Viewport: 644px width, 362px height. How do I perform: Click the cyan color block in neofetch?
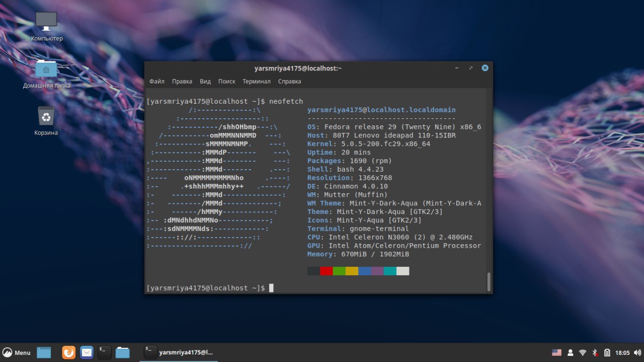390,271
